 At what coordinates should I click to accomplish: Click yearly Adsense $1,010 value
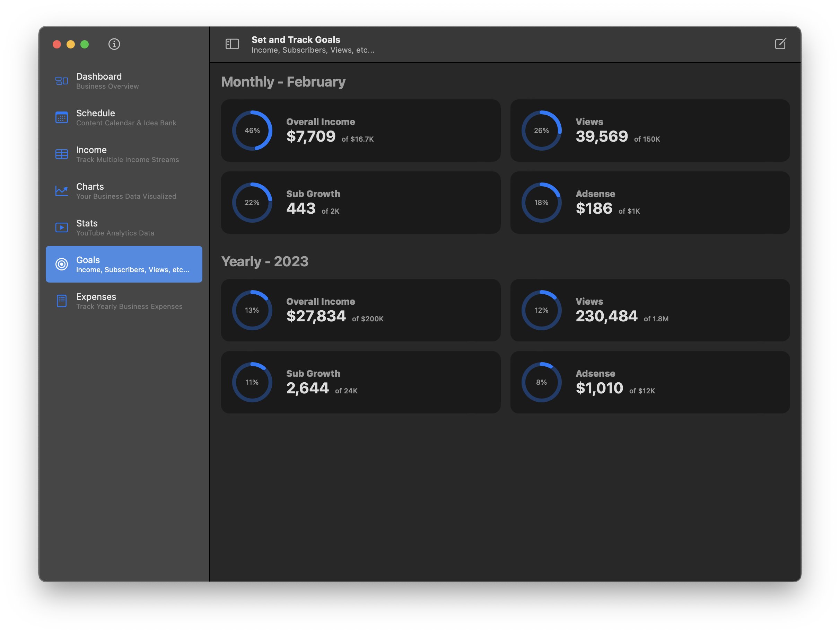click(599, 388)
